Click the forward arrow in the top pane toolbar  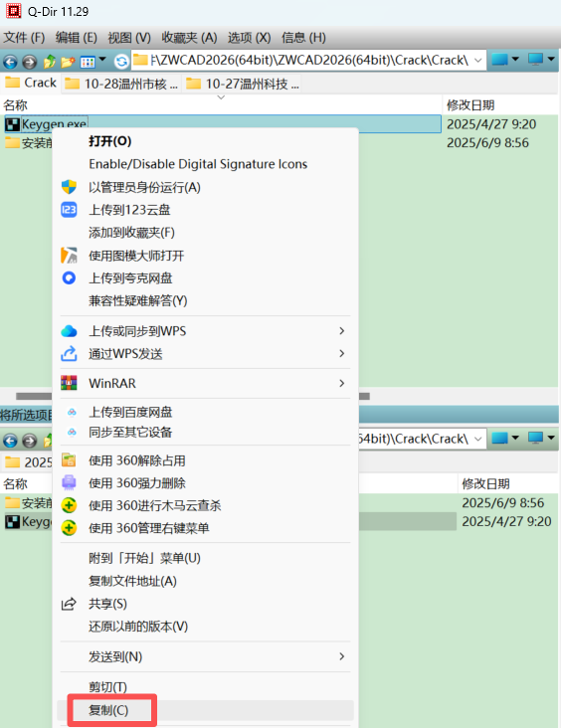(x=29, y=61)
